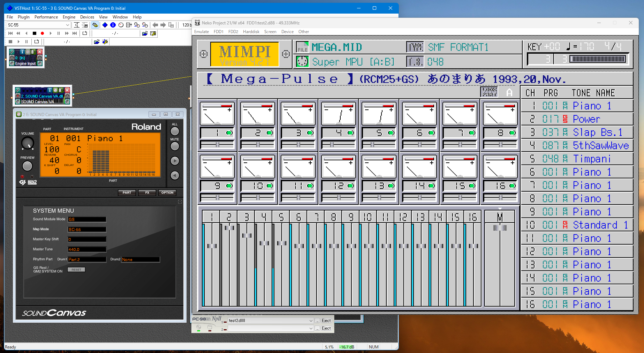Viewport: 644px width, 353px height.
Task: Click the PART button in Sound Canvas
Action: pyautogui.click(x=127, y=192)
